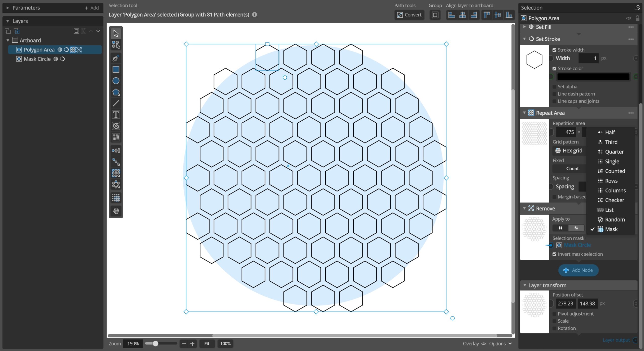The height and width of the screenshot is (351, 644).
Task: Activate the Text tool
Action: pos(116,115)
